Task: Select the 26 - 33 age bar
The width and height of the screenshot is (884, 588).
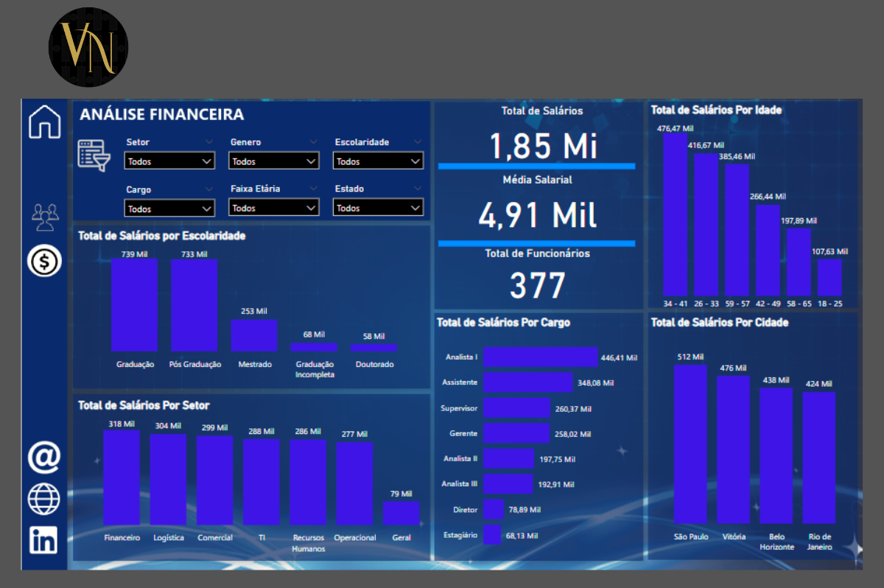Action: click(x=706, y=225)
